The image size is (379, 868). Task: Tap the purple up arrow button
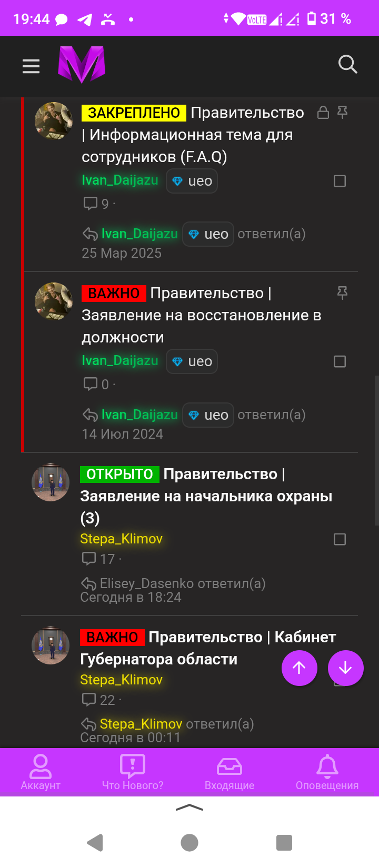click(x=300, y=668)
